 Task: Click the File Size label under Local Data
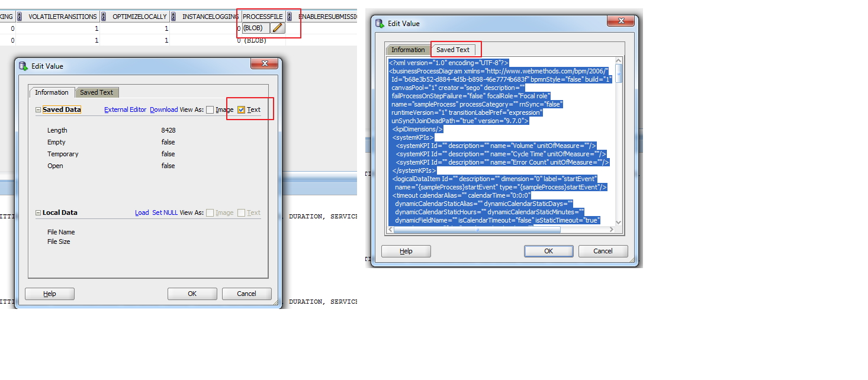pyautogui.click(x=59, y=241)
